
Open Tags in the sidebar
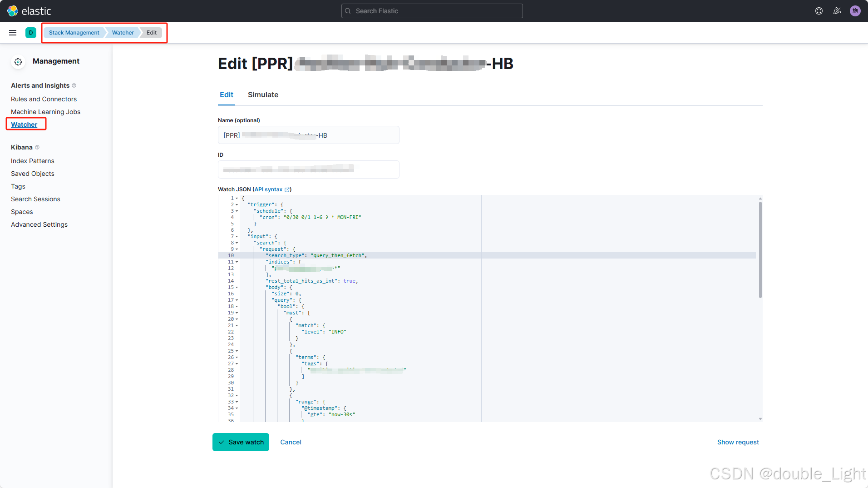pyautogui.click(x=18, y=186)
